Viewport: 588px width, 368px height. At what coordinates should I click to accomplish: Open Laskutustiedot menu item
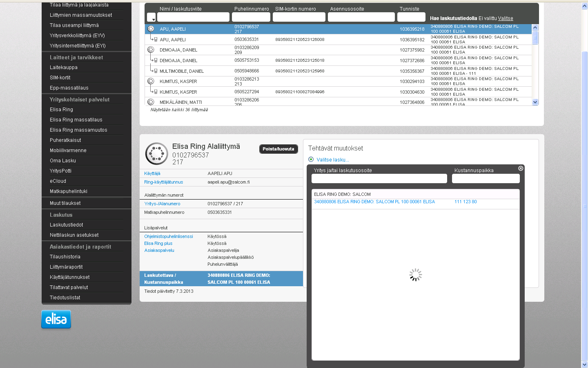click(x=67, y=225)
